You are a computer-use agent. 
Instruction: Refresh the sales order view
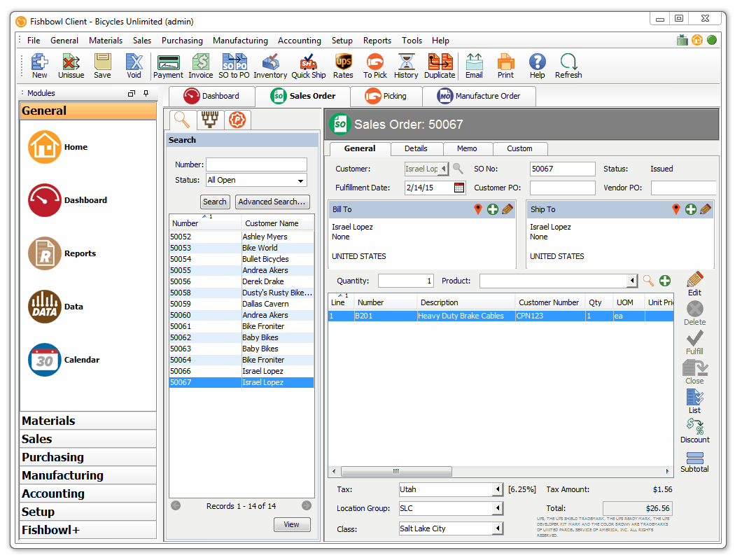pyautogui.click(x=568, y=66)
